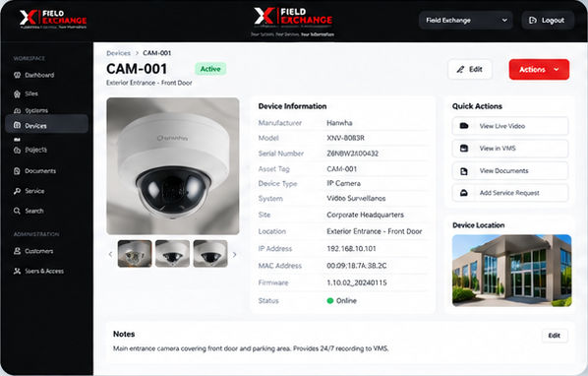Click the Devices breadcrumb link
The height and width of the screenshot is (376, 588).
(x=119, y=53)
